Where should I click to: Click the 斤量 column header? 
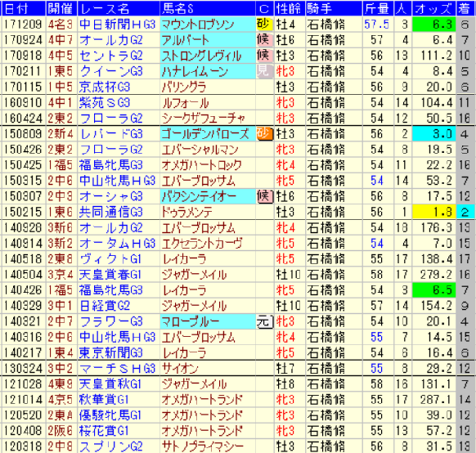(378, 8)
